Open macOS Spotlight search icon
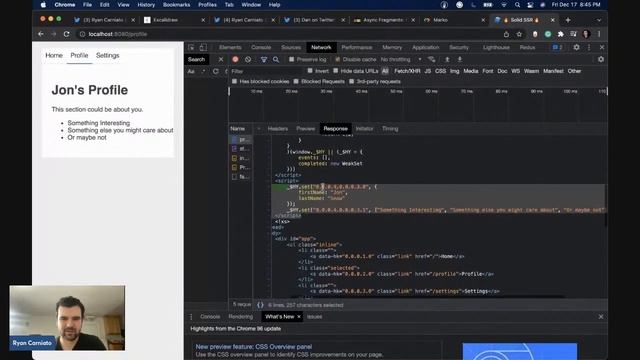Viewport: 640px width, 360px height. pyautogui.click(x=517, y=5)
